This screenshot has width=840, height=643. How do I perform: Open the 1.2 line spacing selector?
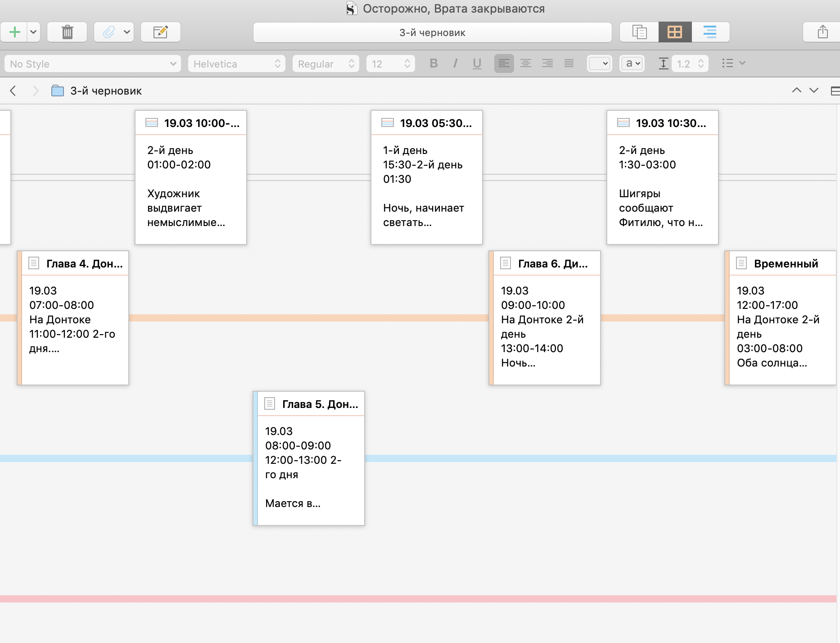click(690, 64)
